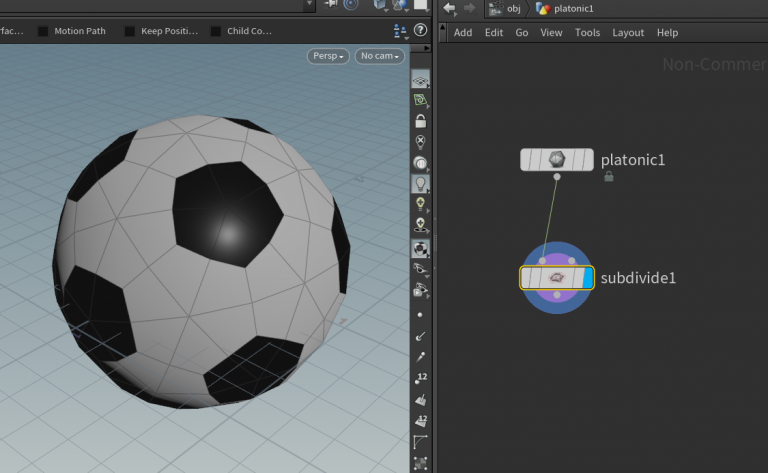This screenshot has height=473, width=768.
Task: Toggle point normals display icon
Action: point(420,336)
